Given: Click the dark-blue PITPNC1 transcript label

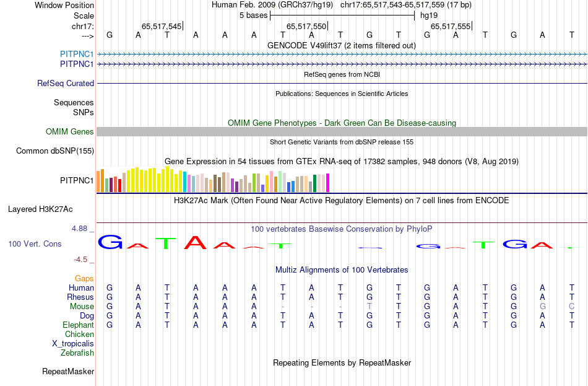Looking at the screenshot, I should [x=77, y=64].
